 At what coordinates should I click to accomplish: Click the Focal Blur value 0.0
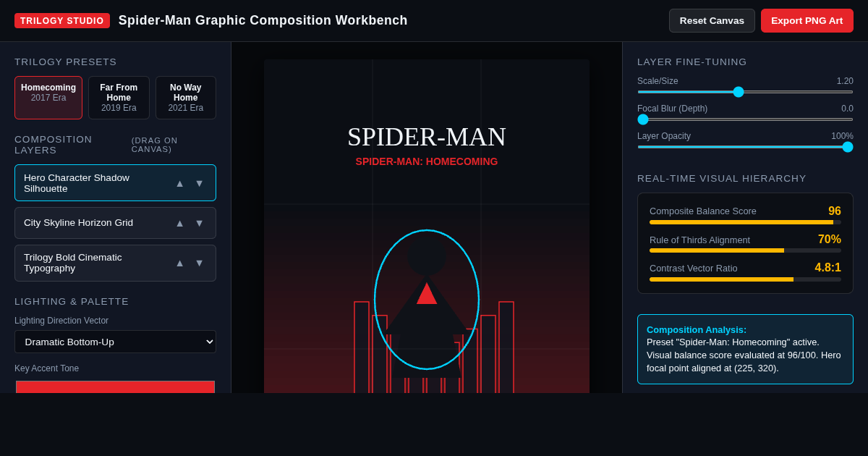pyautogui.click(x=847, y=109)
